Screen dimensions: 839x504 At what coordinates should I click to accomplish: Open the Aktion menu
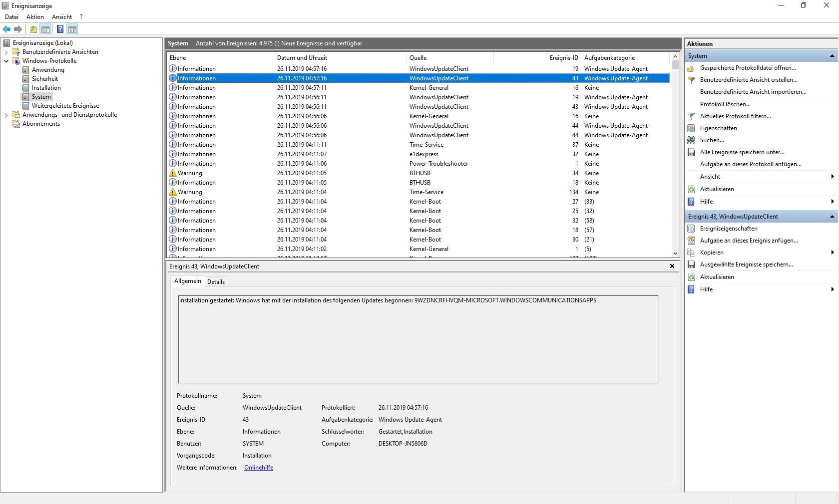click(35, 17)
